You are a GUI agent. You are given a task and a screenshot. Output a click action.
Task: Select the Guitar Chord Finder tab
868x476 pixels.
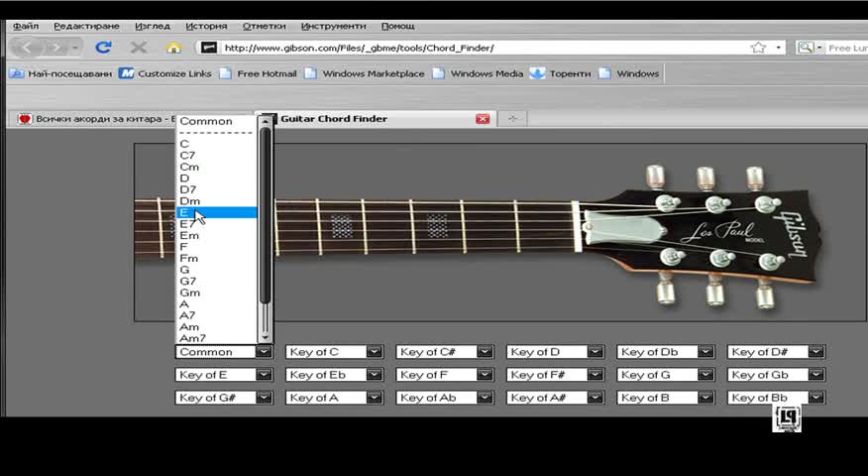point(377,119)
